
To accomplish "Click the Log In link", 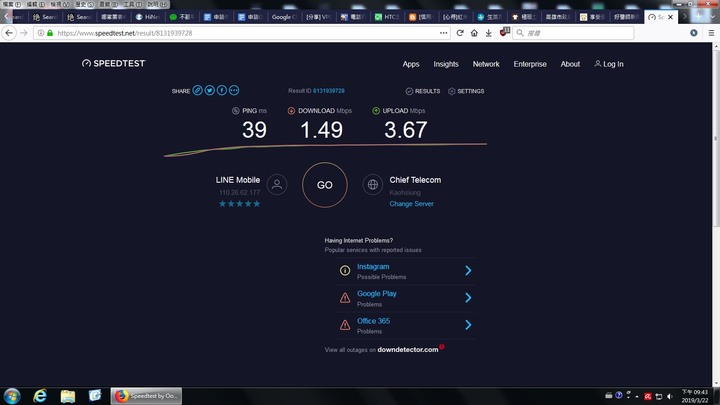I will [x=609, y=64].
